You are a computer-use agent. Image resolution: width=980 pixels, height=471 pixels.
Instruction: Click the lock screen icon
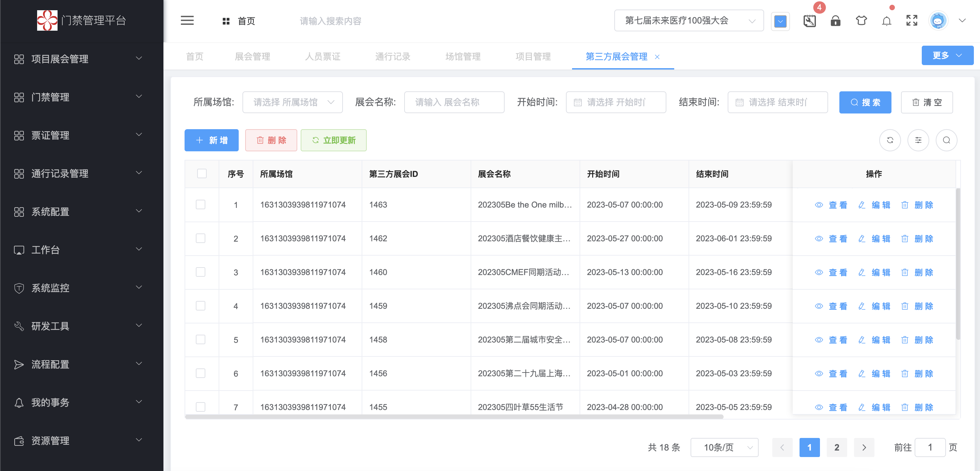835,20
